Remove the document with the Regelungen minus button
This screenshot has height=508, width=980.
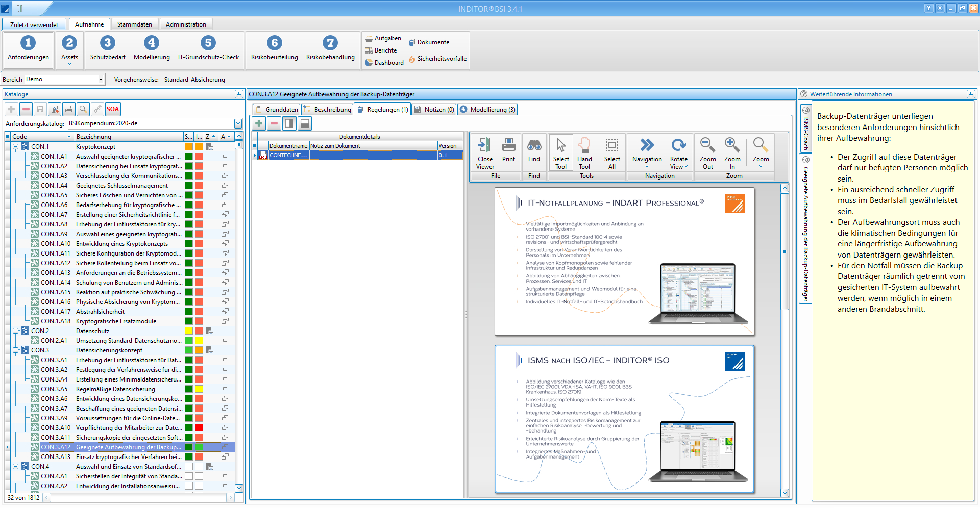pos(274,123)
